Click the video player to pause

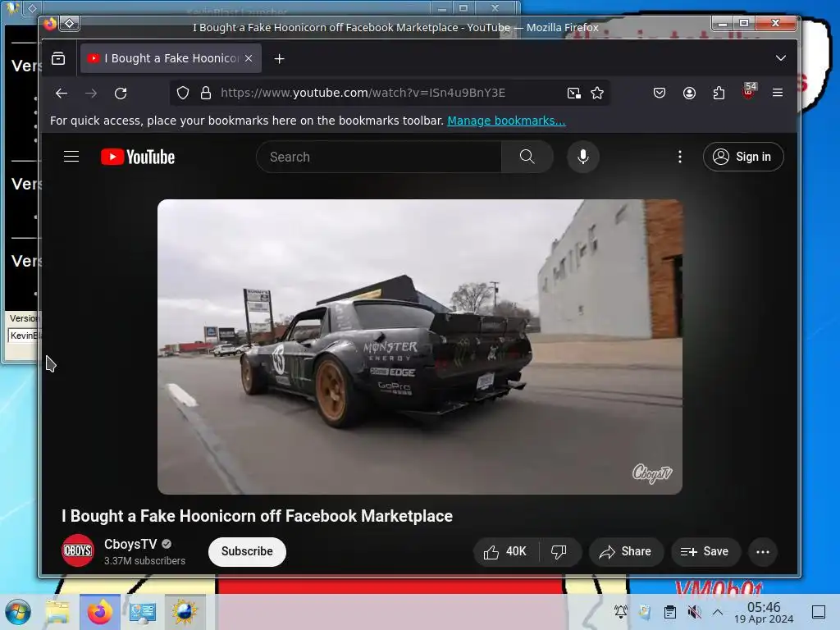[419, 347]
